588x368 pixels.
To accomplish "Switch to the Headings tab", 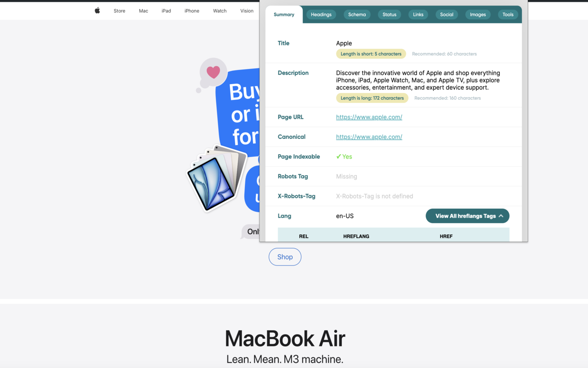I will (321, 15).
